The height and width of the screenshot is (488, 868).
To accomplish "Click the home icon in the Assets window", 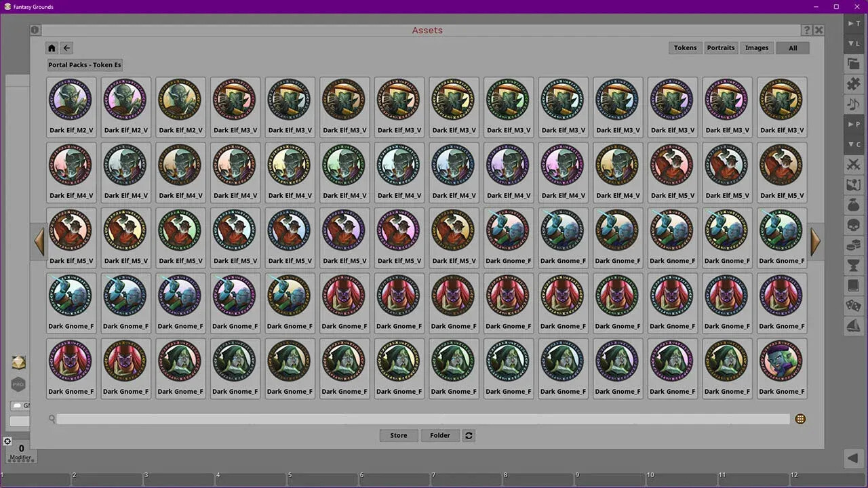I will (x=52, y=47).
